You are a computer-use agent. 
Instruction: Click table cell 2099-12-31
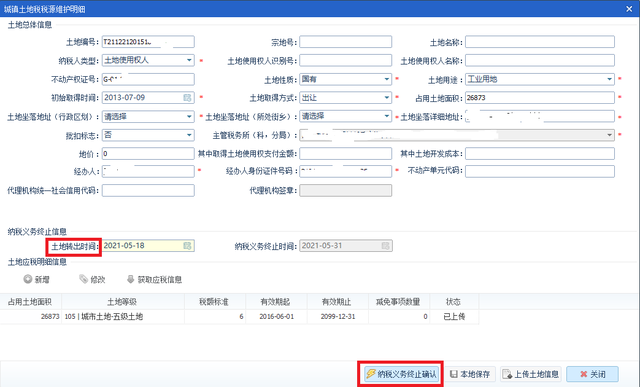338,316
